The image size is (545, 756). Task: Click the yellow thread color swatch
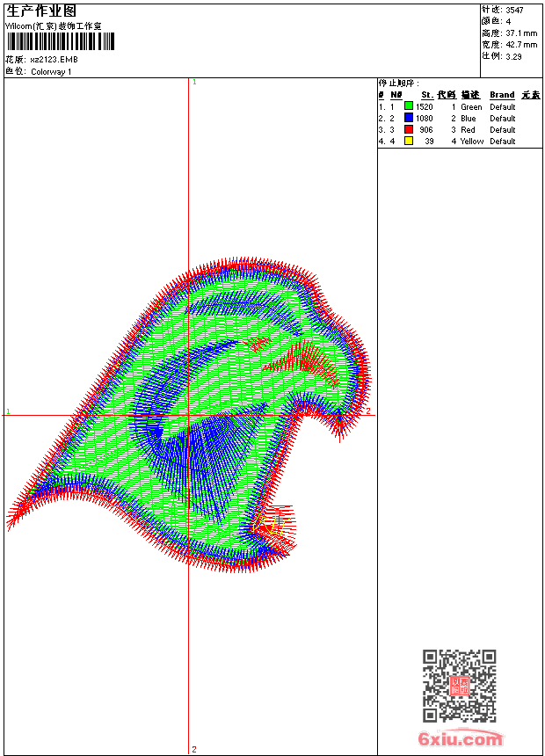(409, 141)
